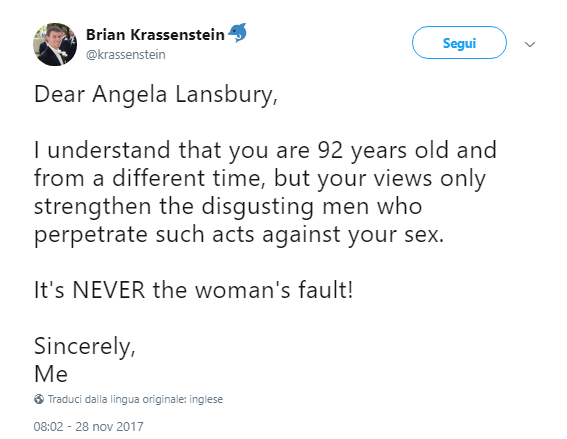This screenshot has width=567, height=439.
Task: Open the Brian Krassenstein display name link
Action: tap(155, 35)
